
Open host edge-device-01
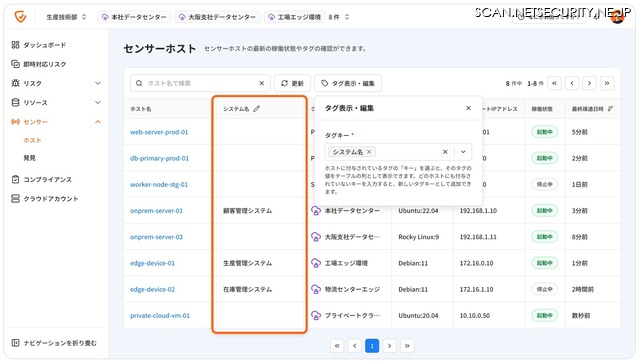pos(152,263)
